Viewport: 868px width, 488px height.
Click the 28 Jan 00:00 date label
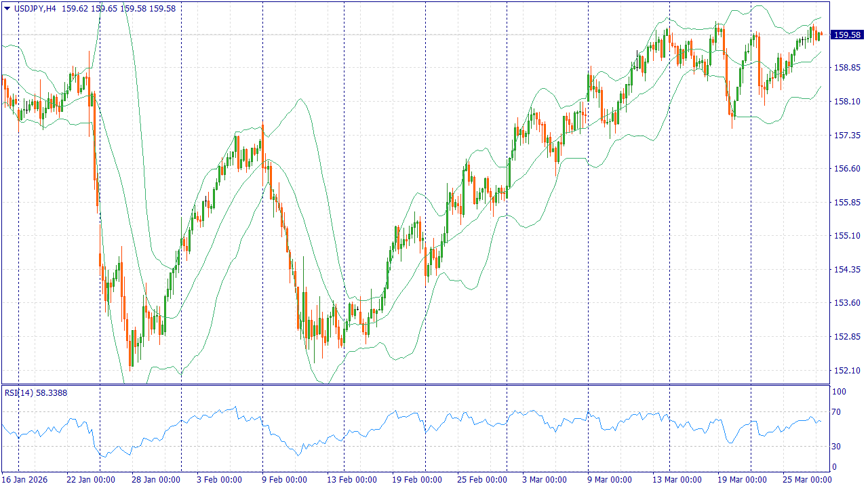pyautogui.click(x=155, y=479)
